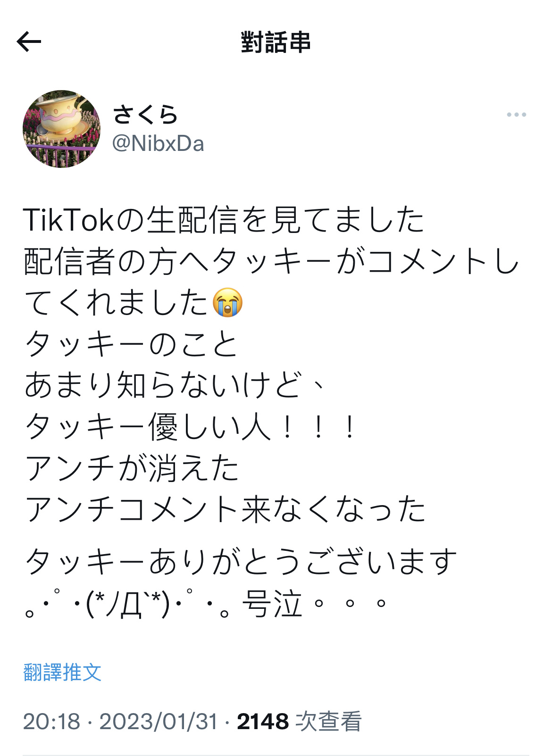
Task: Click the text タッキー優しい人！！！
Action: tap(190, 426)
